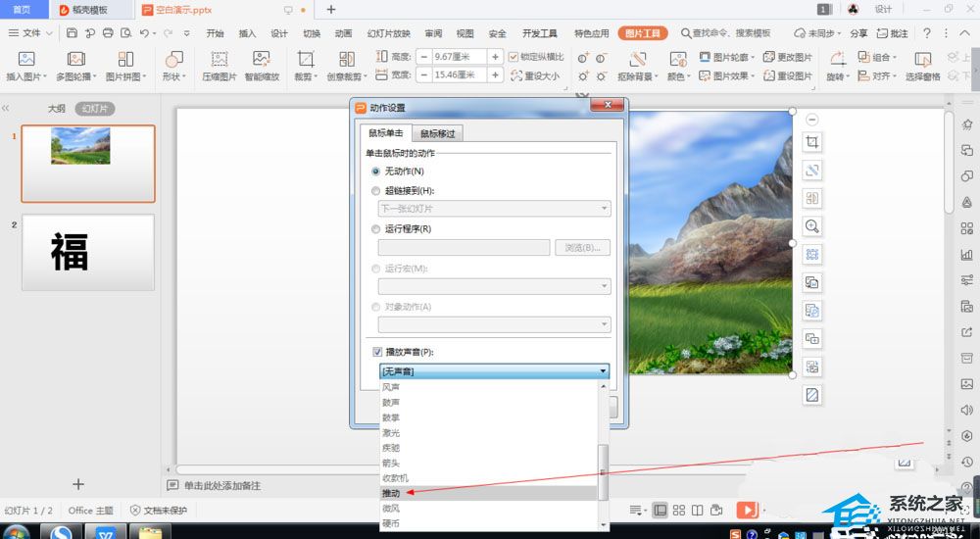Switch to the 鼠标移过 tab
This screenshot has height=539, width=980.
pos(436,133)
